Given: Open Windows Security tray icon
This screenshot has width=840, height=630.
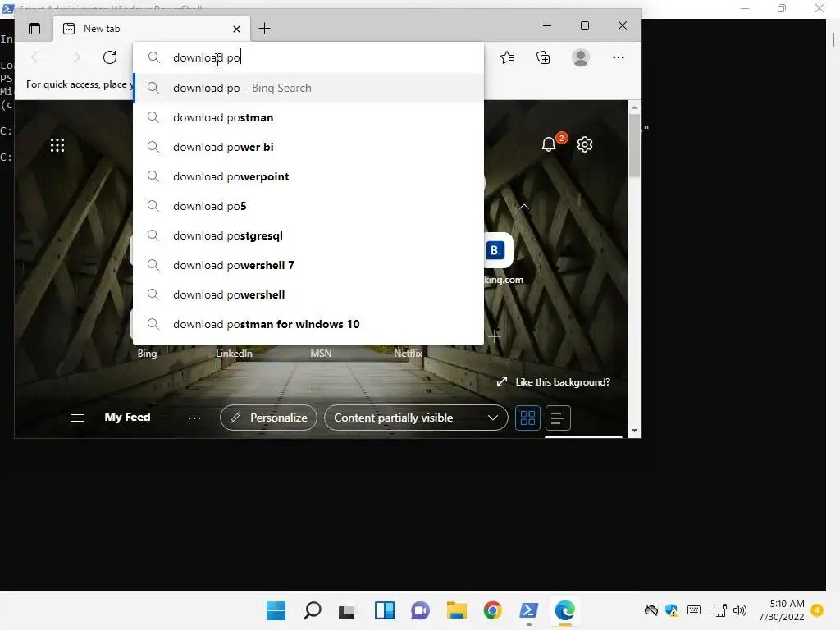Looking at the screenshot, I should [671, 610].
